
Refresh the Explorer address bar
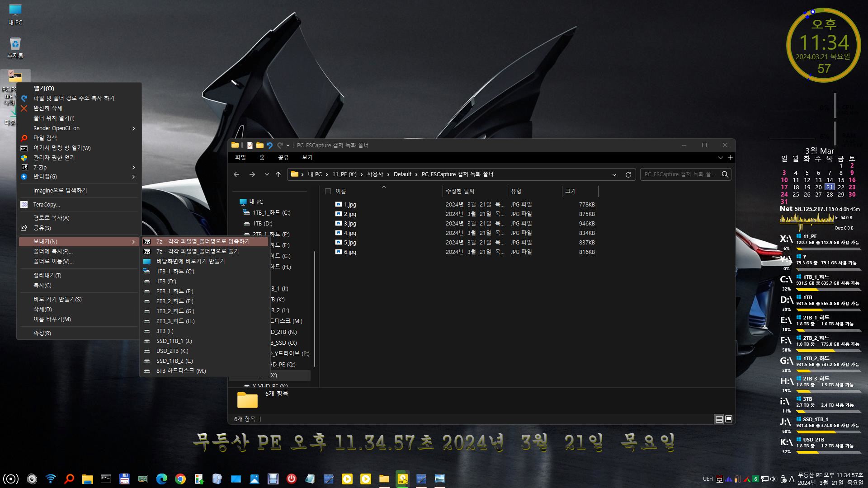(628, 174)
